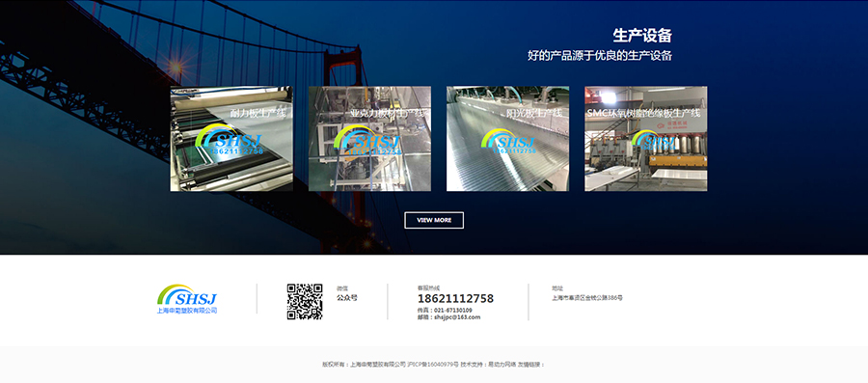Click the SHSJ company logo in footer
868x383 pixels.
[187, 299]
